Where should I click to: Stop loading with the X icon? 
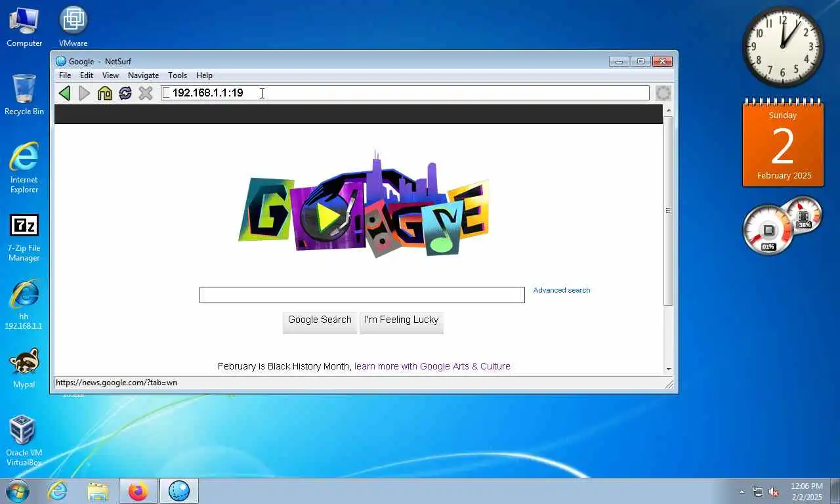[146, 93]
